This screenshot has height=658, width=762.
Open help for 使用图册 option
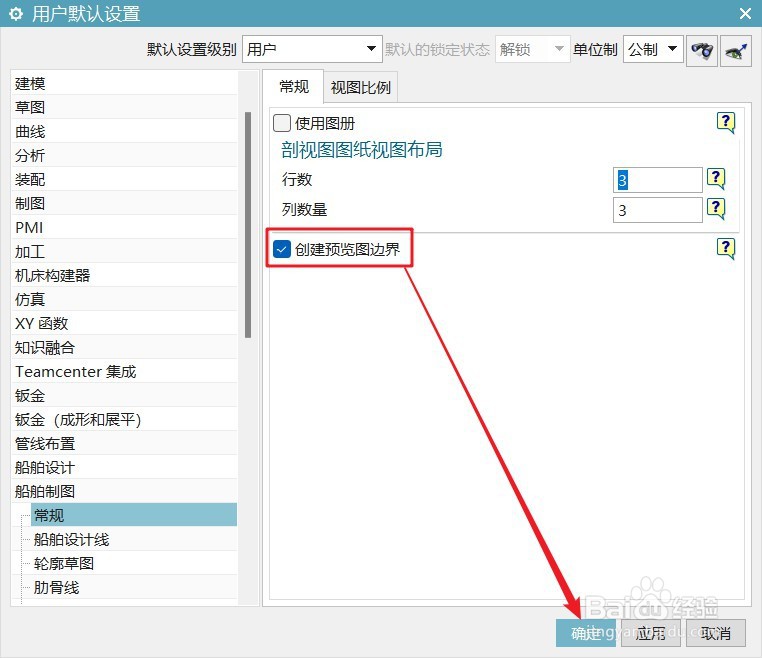click(x=726, y=122)
